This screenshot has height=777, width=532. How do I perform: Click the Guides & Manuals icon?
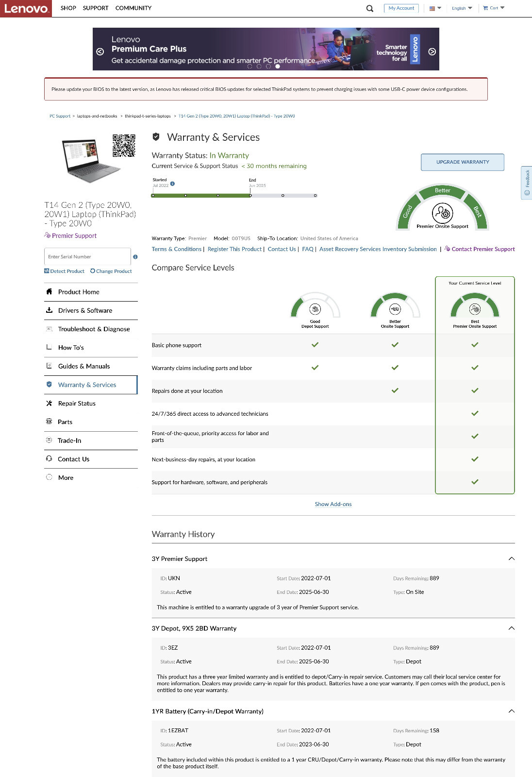click(49, 366)
